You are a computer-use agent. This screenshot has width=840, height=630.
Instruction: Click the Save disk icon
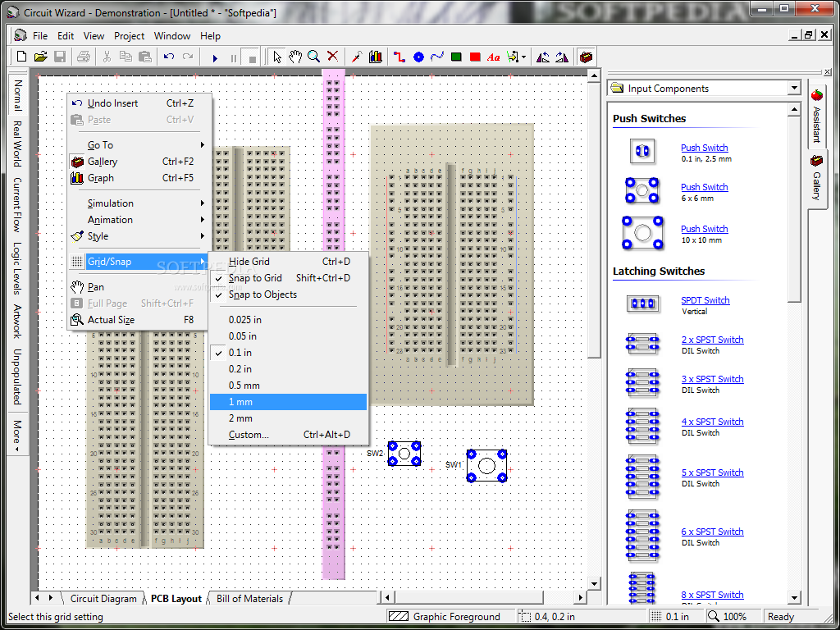[x=59, y=57]
